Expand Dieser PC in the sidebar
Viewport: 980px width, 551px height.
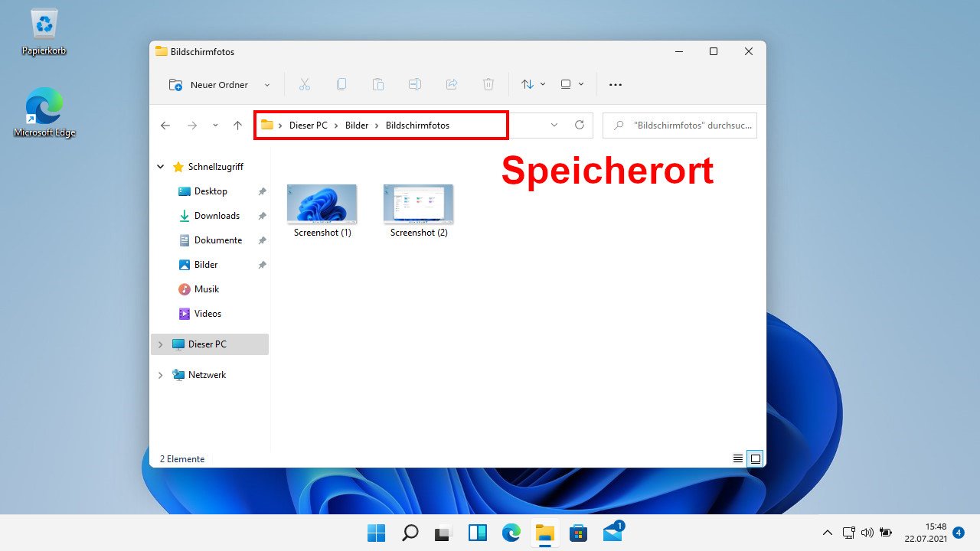[x=160, y=344]
